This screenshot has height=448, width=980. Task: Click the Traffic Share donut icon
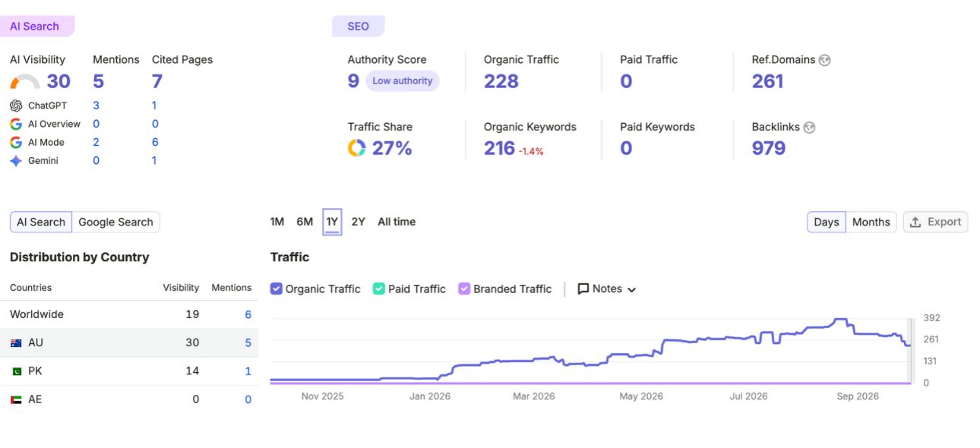[x=357, y=148]
